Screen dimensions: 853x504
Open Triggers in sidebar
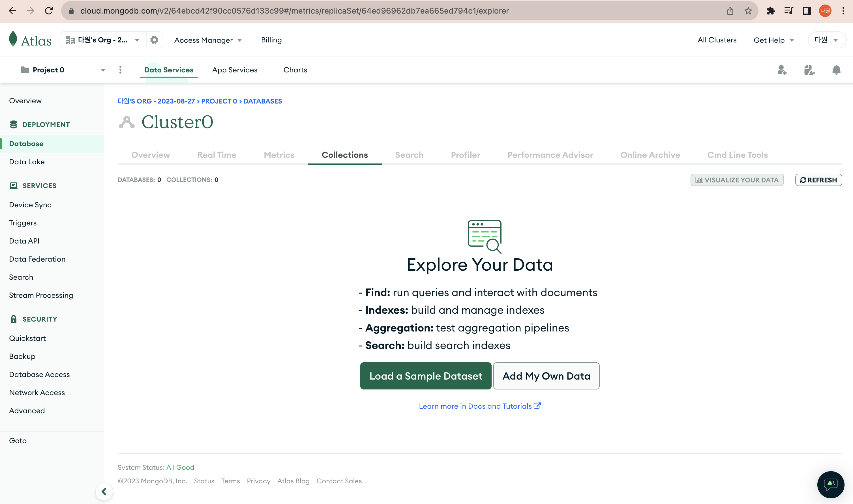(x=23, y=223)
